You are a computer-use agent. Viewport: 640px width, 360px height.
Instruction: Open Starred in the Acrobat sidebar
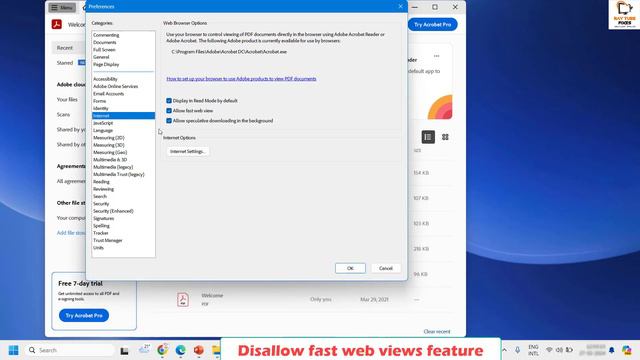[x=65, y=63]
